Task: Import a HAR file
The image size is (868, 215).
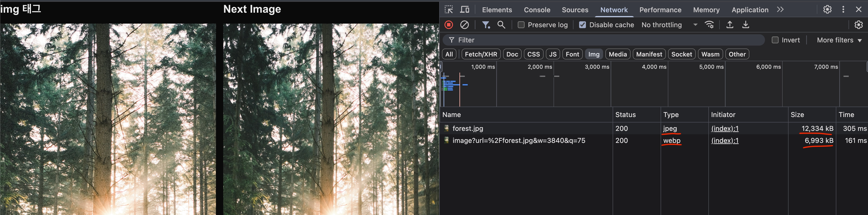Action: pyautogui.click(x=730, y=25)
